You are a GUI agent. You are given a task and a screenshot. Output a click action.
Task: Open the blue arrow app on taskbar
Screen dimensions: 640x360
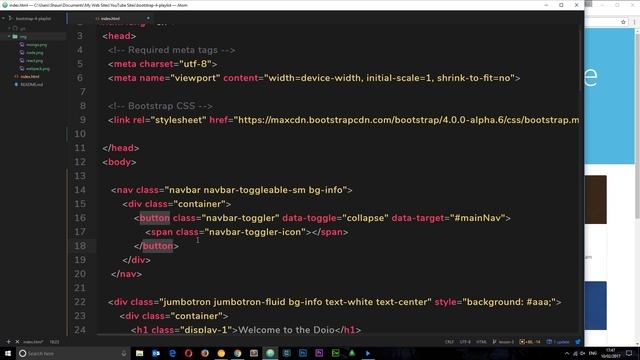pos(368,353)
